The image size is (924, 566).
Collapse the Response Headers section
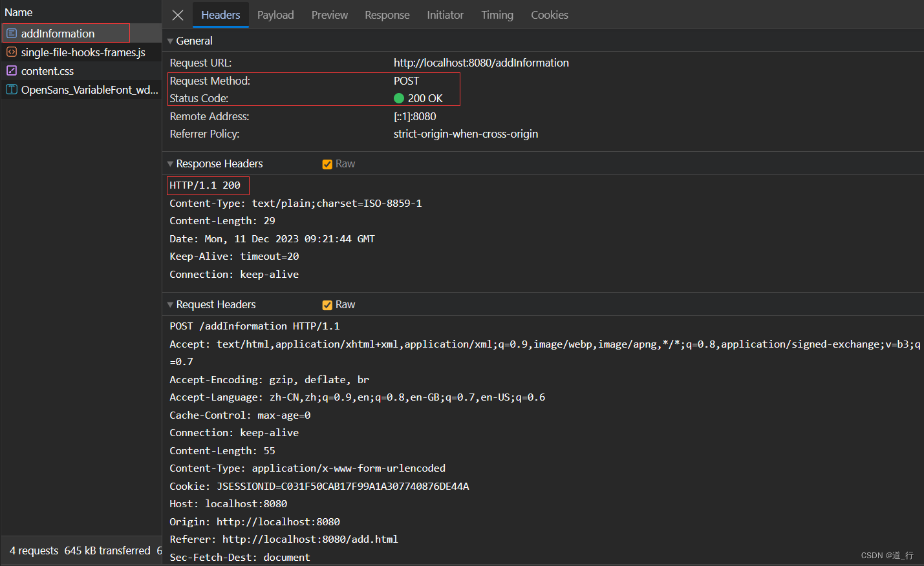click(170, 163)
